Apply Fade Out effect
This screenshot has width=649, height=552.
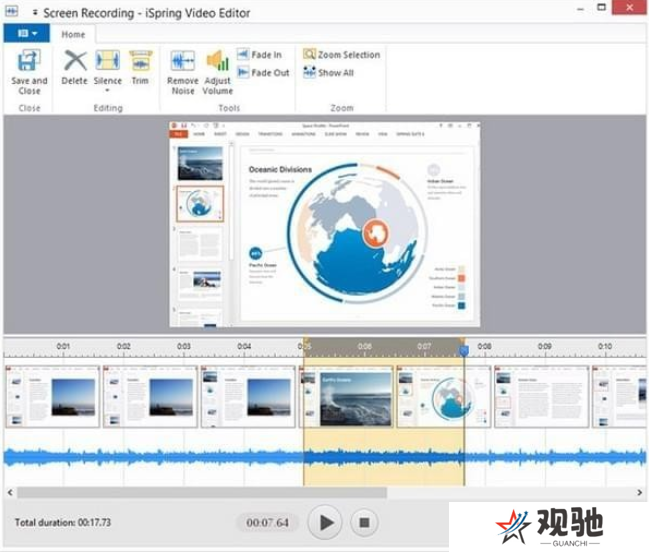[263, 73]
